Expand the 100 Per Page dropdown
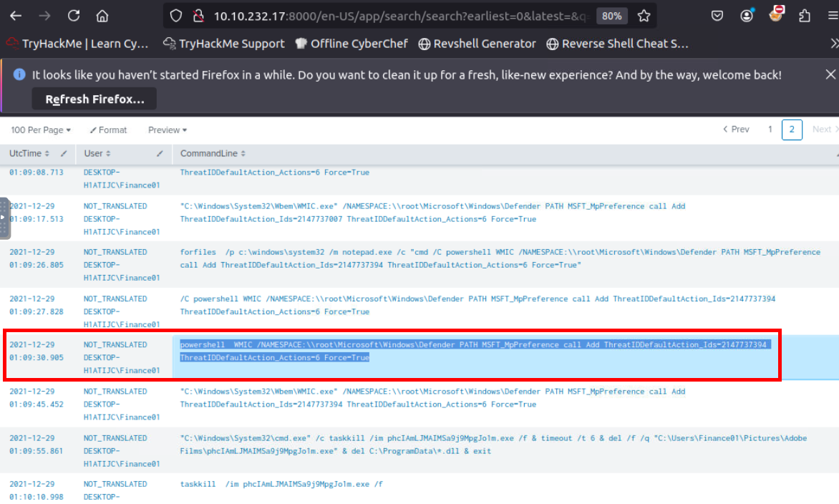Screen dimensions: 839x504 click(x=41, y=130)
